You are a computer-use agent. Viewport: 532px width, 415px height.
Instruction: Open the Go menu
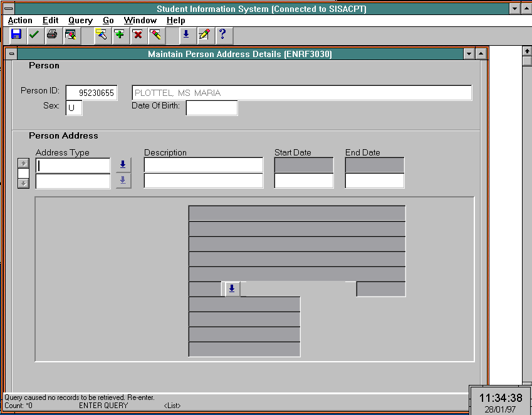coord(108,21)
